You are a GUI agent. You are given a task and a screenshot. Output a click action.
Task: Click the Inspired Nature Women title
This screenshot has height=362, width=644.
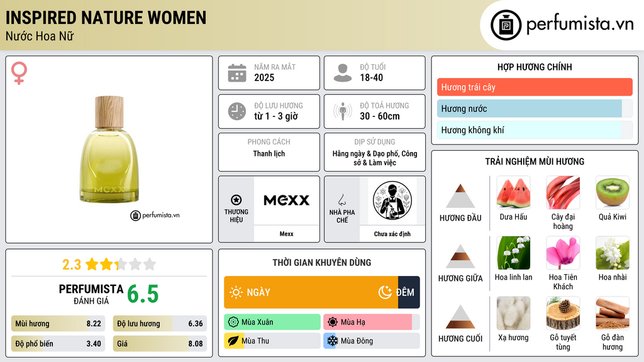[106, 18]
